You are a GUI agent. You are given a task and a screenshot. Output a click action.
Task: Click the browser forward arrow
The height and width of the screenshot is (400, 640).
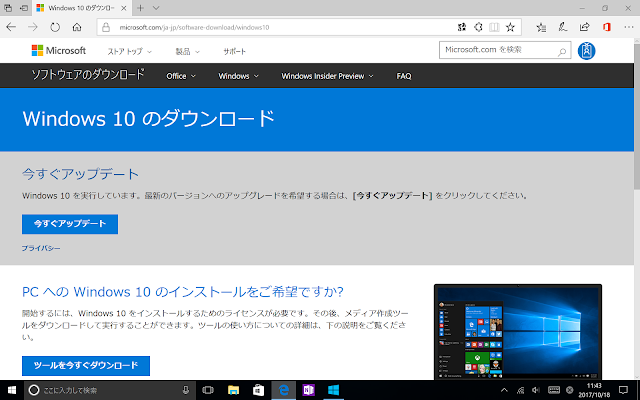tap(33, 27)
